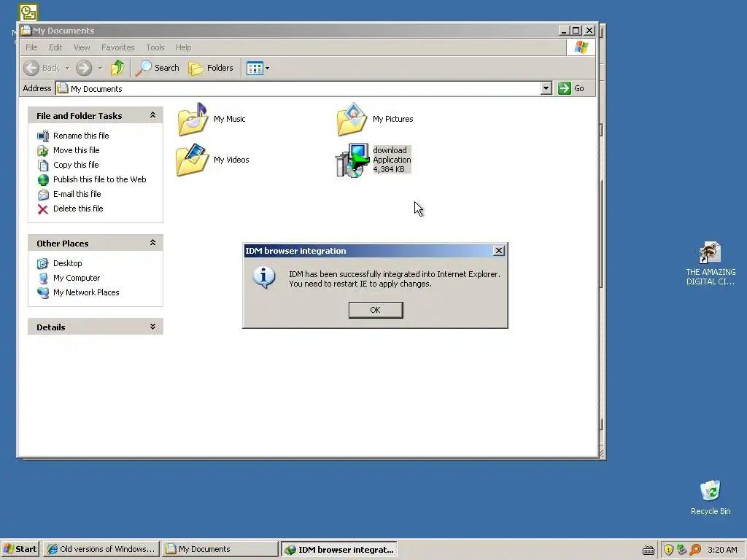
Task: Click the keyboard icon in system tray
Action: (x=649, y=550)
